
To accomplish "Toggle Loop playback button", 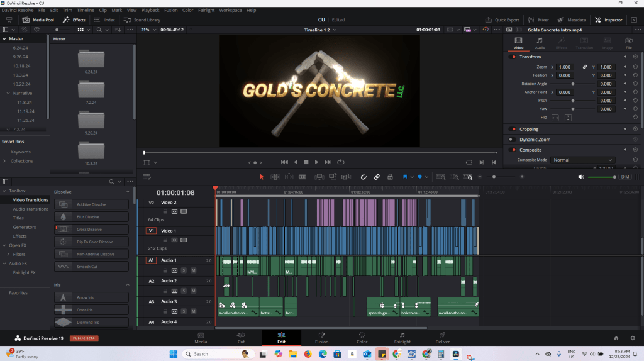I will click(x=340, y=162).
